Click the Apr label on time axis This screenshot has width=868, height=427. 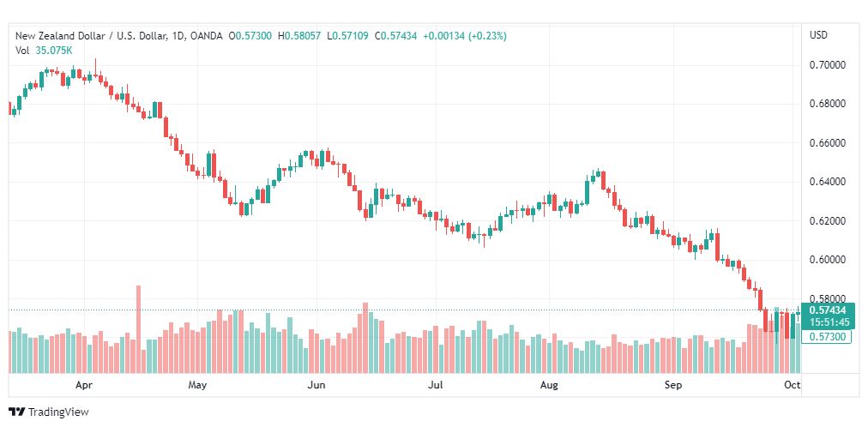coord(83,386)
